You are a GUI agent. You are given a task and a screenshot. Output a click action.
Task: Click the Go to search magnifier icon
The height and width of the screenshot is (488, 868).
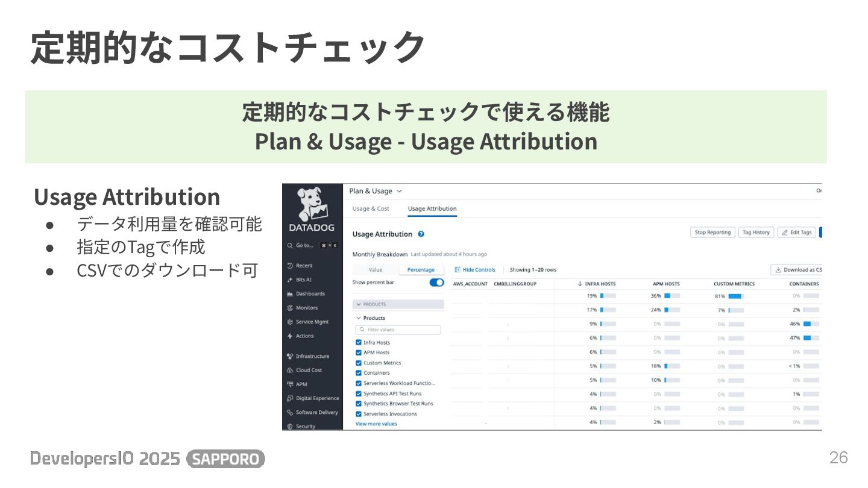[x=291, y=246]
